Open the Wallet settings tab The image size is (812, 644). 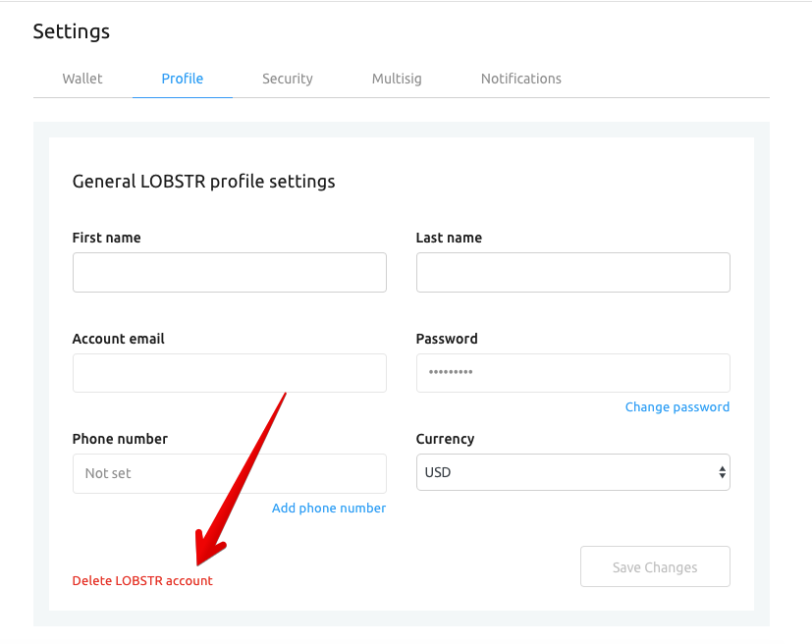[x=82, y=79]
